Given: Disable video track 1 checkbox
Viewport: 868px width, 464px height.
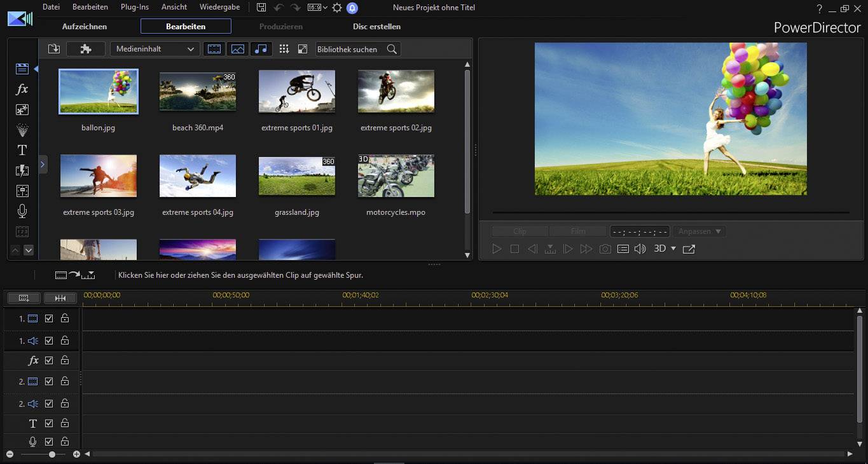Looking at the screenshot, I should 49,318.
